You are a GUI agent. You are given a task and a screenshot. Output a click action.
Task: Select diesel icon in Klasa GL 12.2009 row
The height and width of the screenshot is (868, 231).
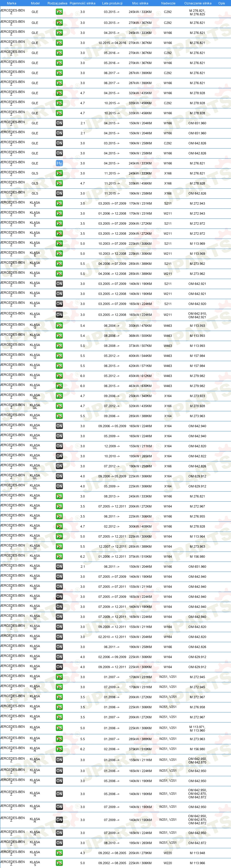coord(59,446)
